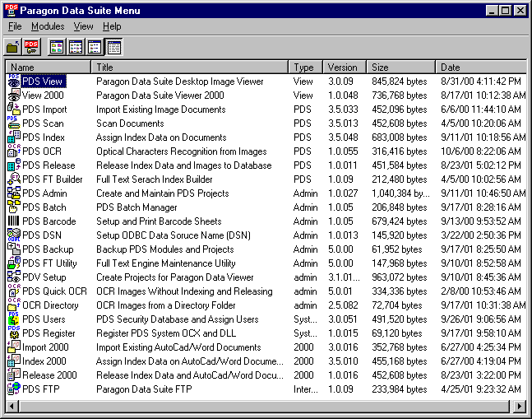
Task: Click the horizontal scrollbar right arrow
Action: pos(519,406)
